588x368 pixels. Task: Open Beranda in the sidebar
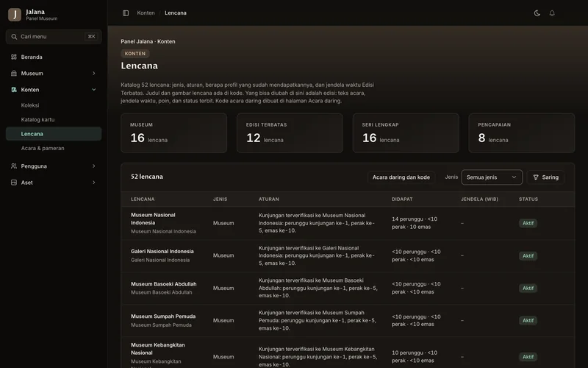[54, 57]
